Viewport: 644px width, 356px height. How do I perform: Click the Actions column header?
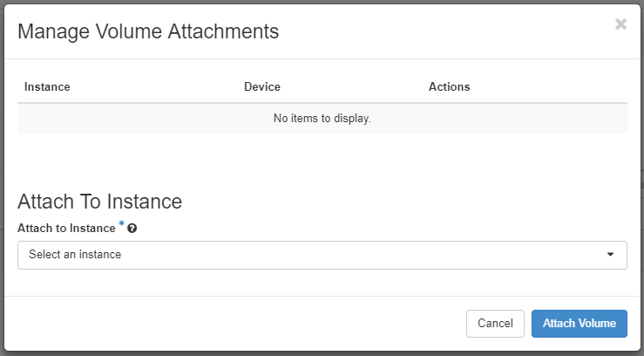pos(449,87)
